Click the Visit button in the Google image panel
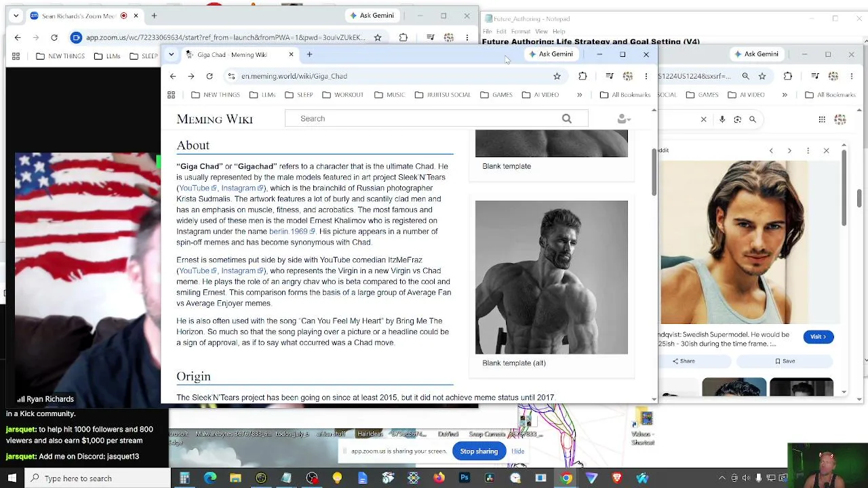This screenshot has height=488, width=868. pos(818,337)
